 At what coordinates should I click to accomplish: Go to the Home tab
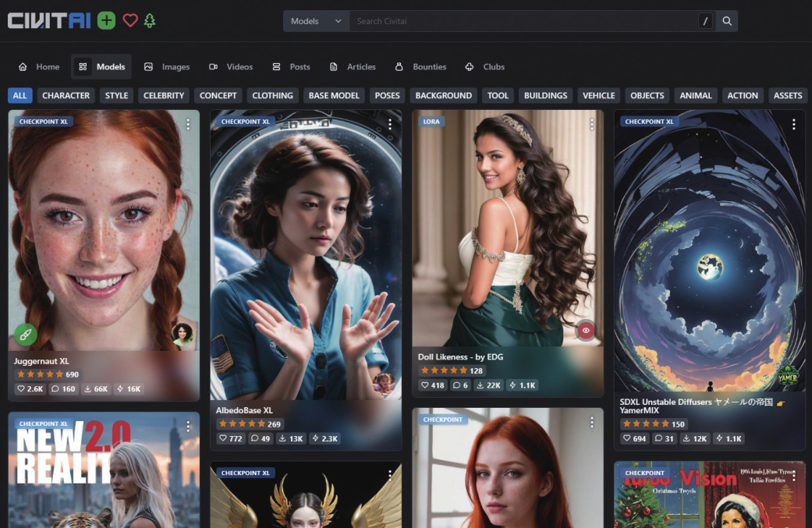39,67
